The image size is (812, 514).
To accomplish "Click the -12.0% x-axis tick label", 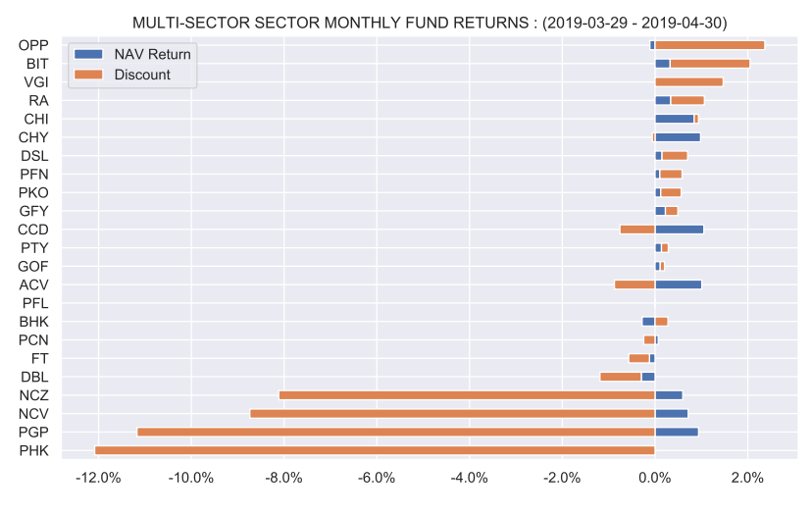I will (98, 479).
